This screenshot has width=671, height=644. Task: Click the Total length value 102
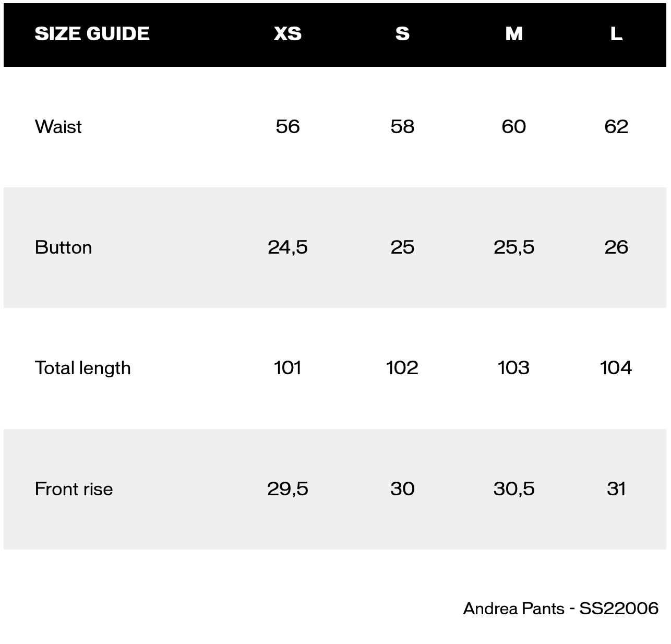(402, 368)
